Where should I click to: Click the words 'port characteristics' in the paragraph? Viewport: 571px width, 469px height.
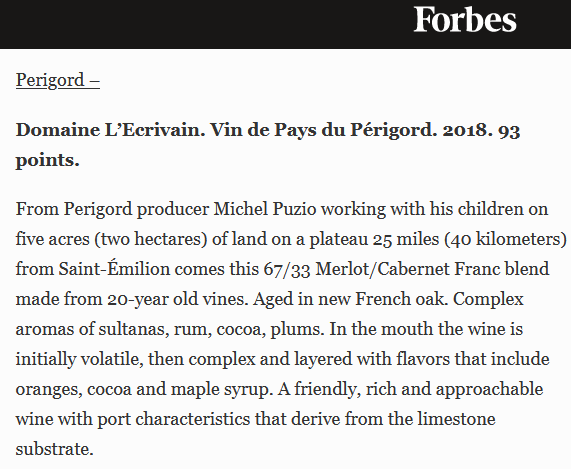pyautogui.click(x=173, y=419)
